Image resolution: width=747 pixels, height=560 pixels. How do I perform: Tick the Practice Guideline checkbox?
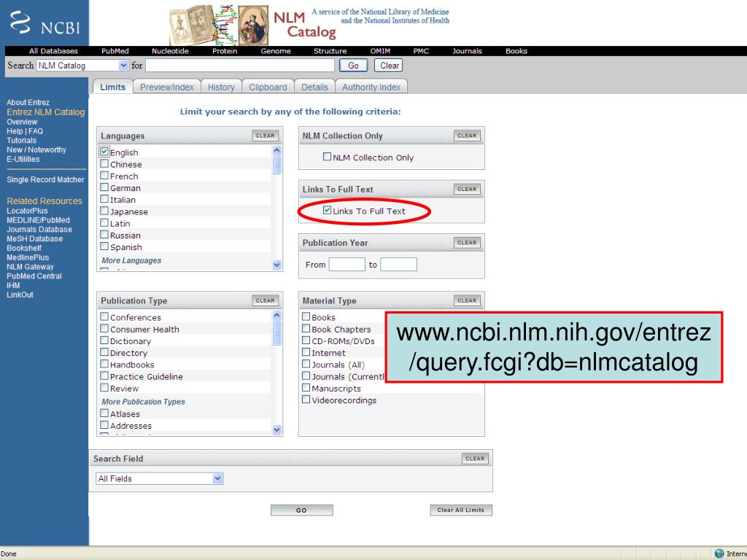click(104, 376)
